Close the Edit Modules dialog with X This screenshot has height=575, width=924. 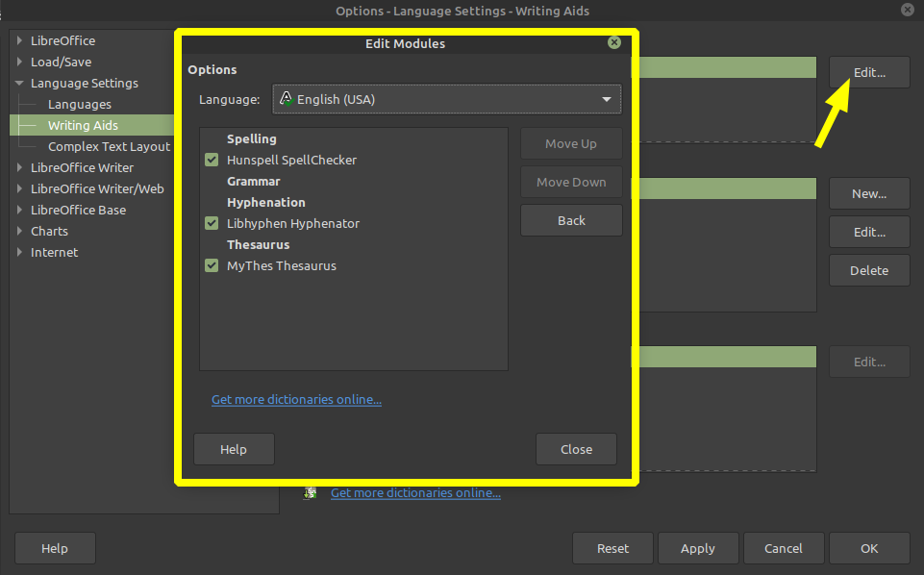coord(614,42)
